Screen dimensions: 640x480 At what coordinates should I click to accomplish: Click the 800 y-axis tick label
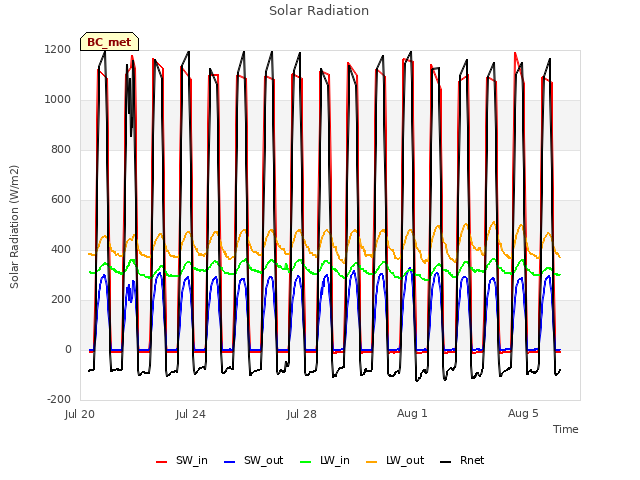pos(61,149)
